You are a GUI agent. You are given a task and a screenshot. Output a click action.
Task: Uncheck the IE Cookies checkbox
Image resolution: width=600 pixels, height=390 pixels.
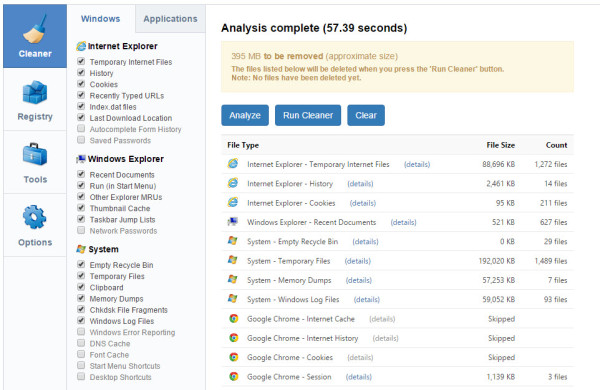pos(81,83)
